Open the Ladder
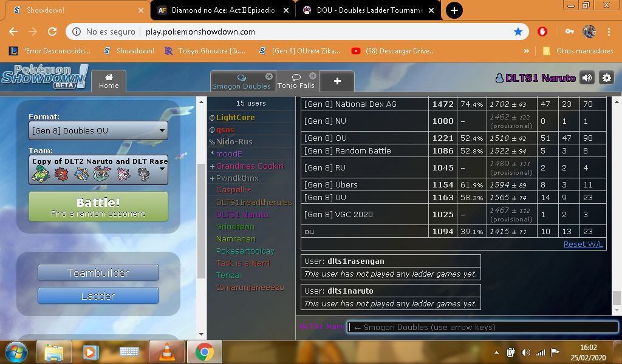Image resolution: width=622 pixels, height=364 pixels. tap(98, 296)
